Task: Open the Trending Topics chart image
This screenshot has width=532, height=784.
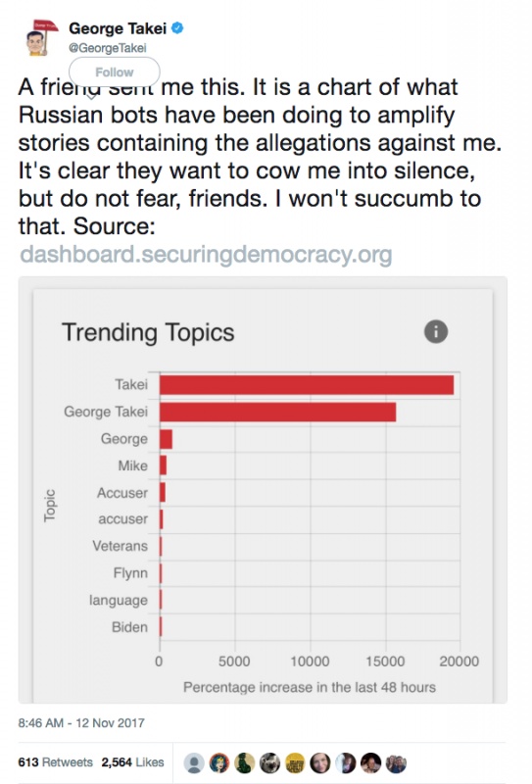Action: click(263, 490)
